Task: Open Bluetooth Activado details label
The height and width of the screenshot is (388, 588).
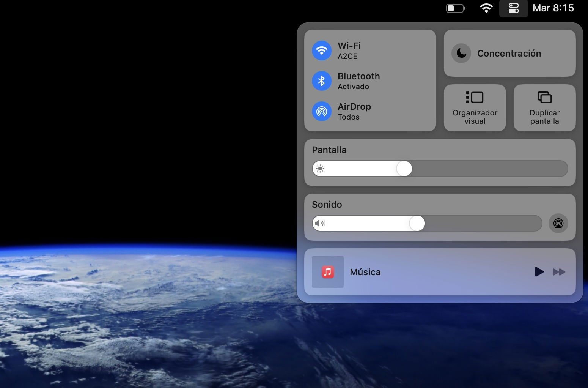Action: (359, 81)
